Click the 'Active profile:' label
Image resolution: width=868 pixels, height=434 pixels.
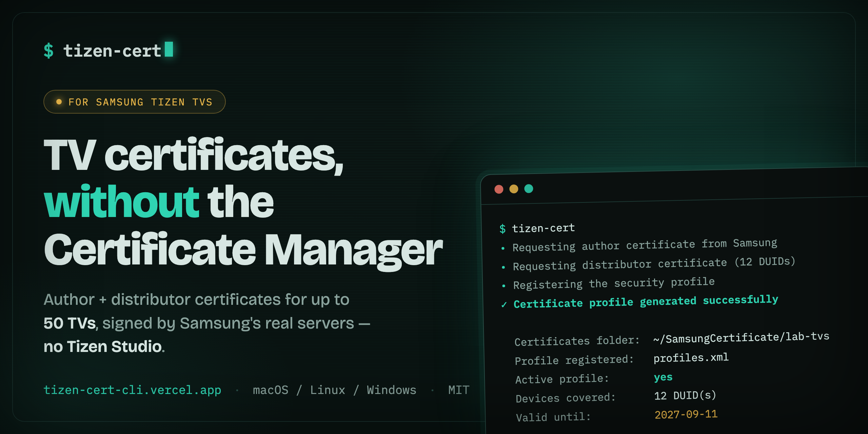(562, 379)
